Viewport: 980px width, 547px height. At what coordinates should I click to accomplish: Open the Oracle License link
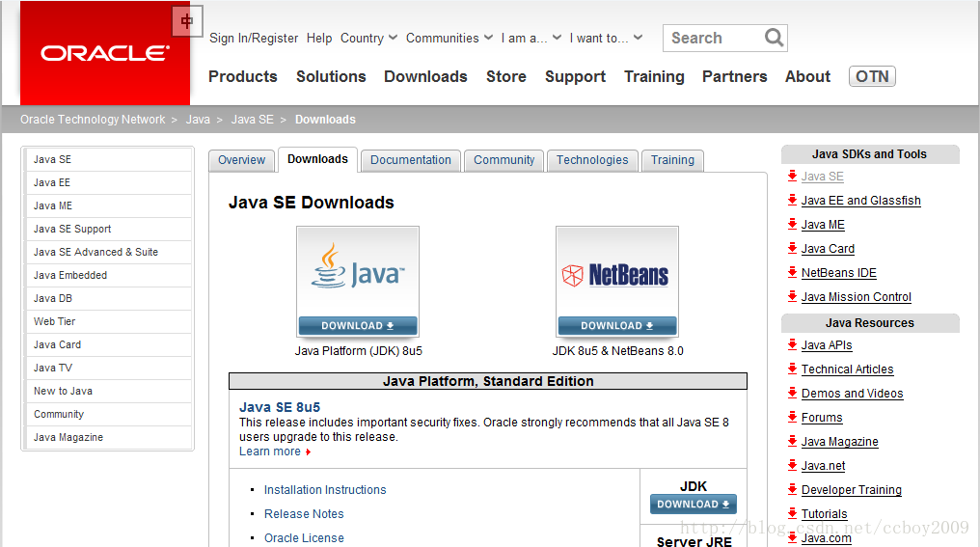tap(304, 538)
